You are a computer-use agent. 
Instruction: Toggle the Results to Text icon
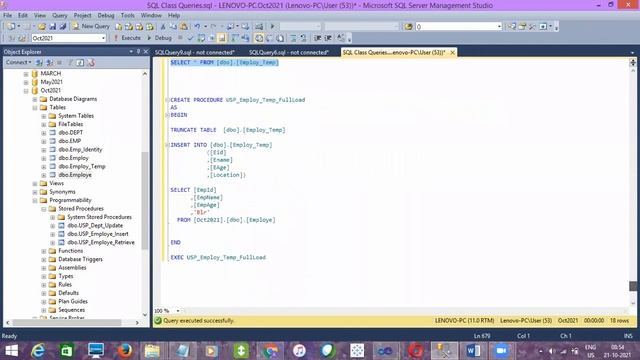click(259, 38)
